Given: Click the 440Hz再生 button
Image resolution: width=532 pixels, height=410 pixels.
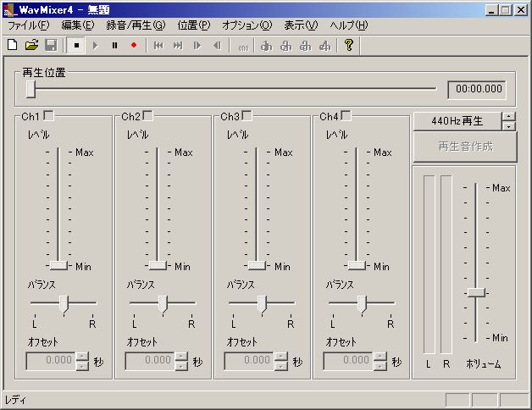Looking at the screenshot, I should tap(457, 121).
